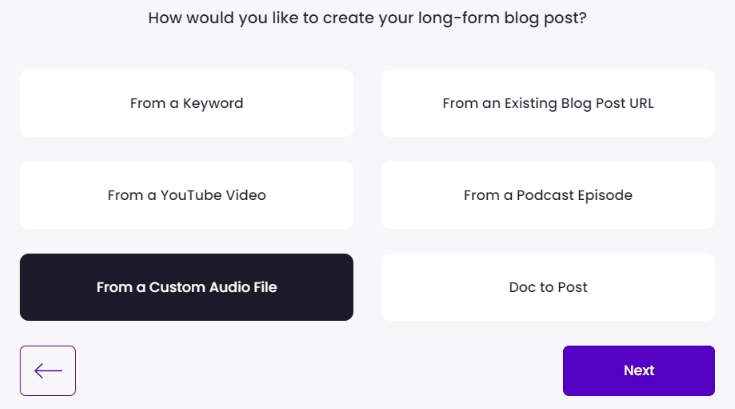Select From a Podcast Episode card
The height and width of the screenshot is (409, 735).
(x=548, y=195)
